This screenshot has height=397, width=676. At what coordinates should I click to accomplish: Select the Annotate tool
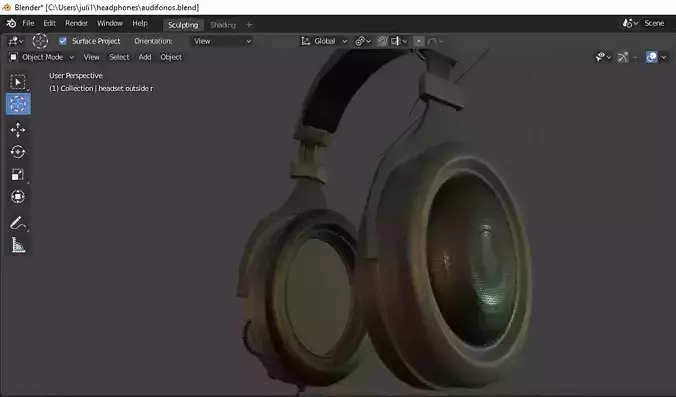(x=18, y=223)
